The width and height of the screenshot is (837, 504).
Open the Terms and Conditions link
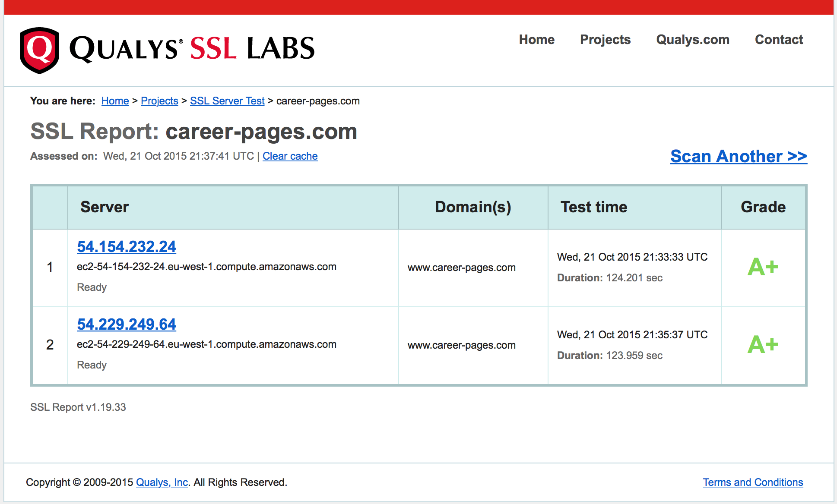click(x=753, y=482)
